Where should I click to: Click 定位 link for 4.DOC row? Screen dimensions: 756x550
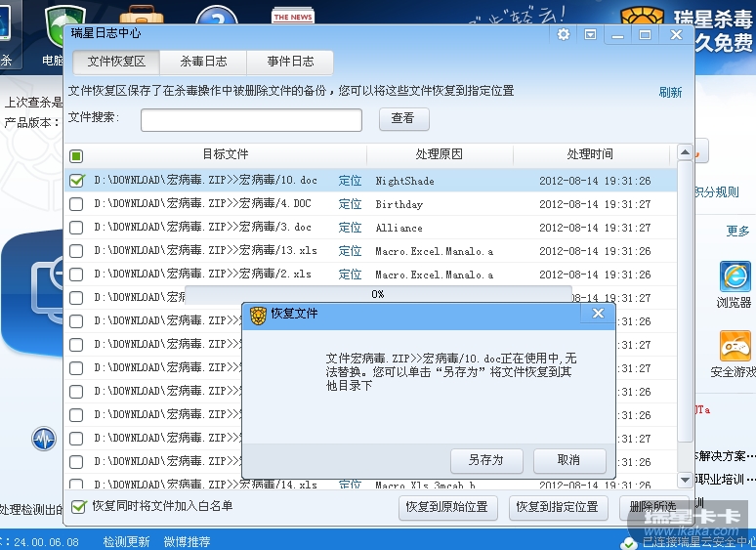350,204
